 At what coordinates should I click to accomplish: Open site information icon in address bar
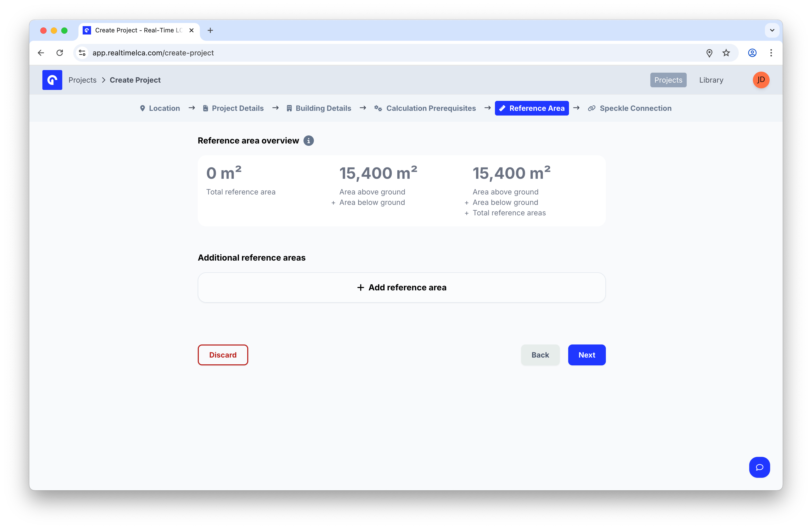(x=82, y=53)
